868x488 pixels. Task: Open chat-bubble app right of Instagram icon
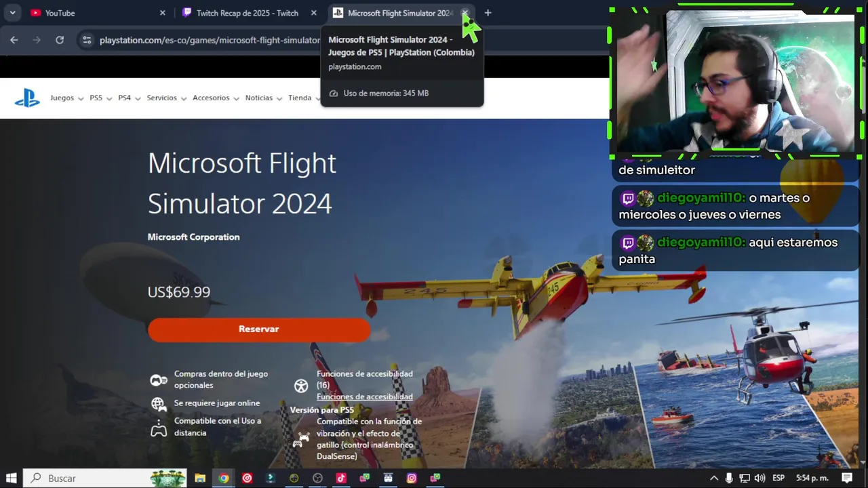coord(435,478)
